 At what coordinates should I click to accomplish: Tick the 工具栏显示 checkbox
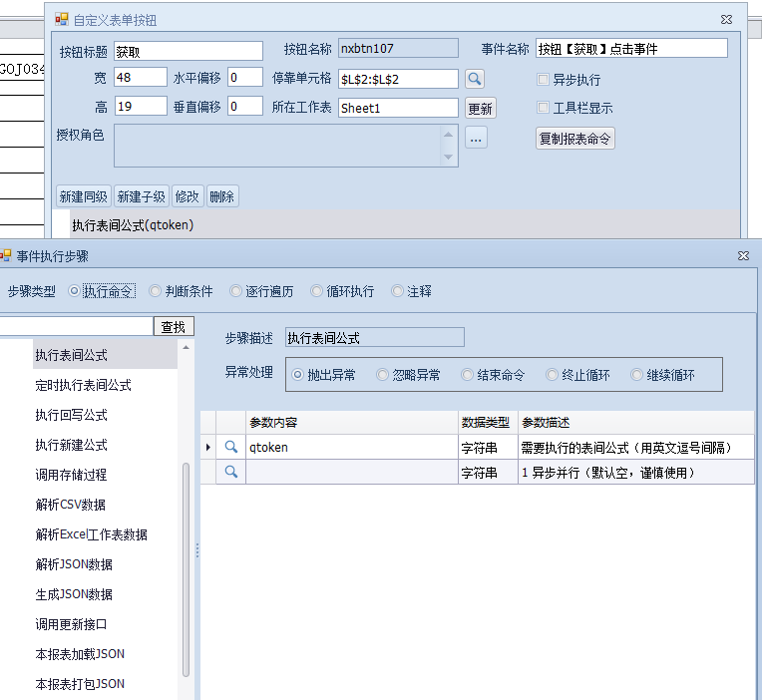click(544, 108)
